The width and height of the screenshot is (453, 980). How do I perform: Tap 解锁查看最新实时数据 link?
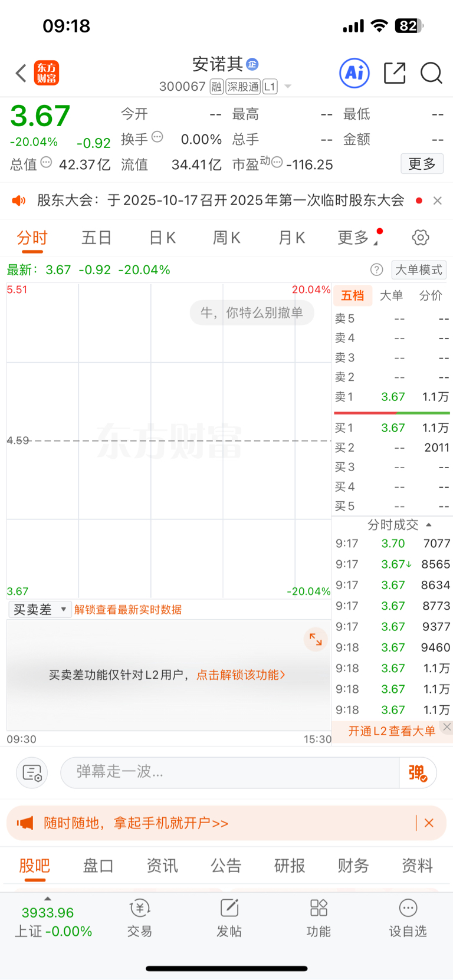pos(128,610)
